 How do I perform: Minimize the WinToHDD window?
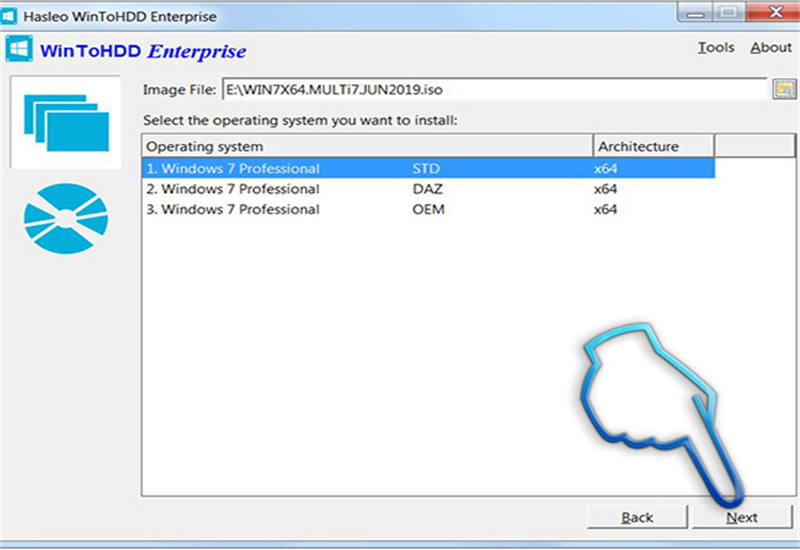pyautogui.click(x=695, y=12)
